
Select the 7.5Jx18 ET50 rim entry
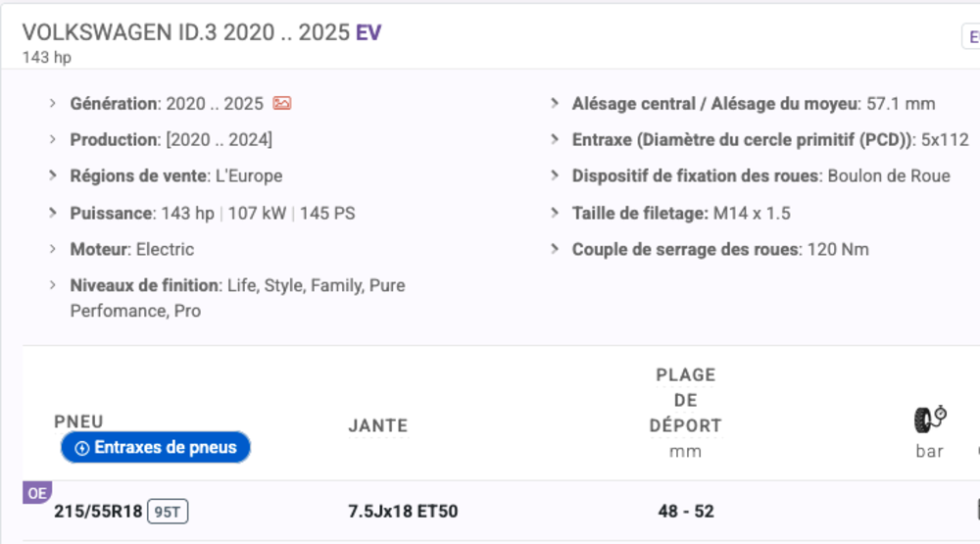403,511
